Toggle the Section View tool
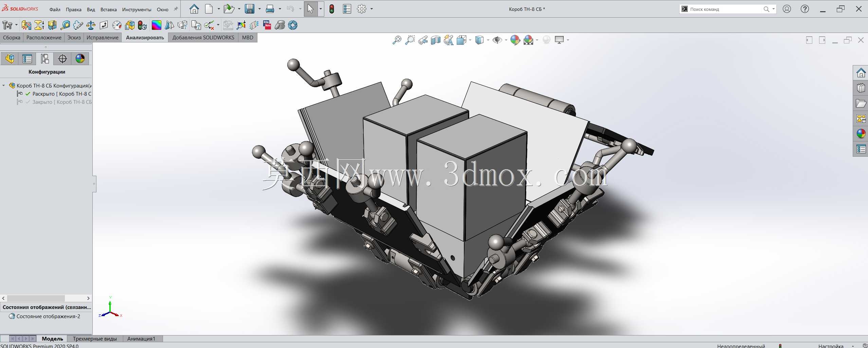Image resolution: width=868 pixels, height=348 pixels. (x=435, y=40)
